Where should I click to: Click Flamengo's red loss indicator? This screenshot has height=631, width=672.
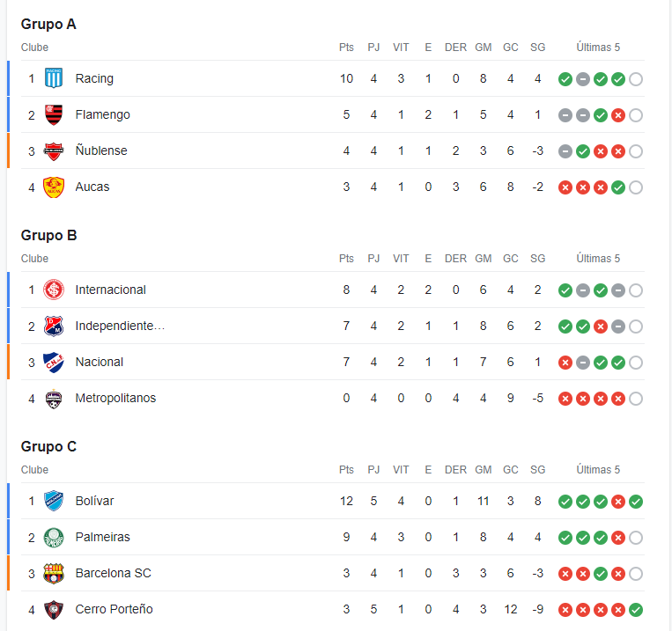tap(618, 115)
